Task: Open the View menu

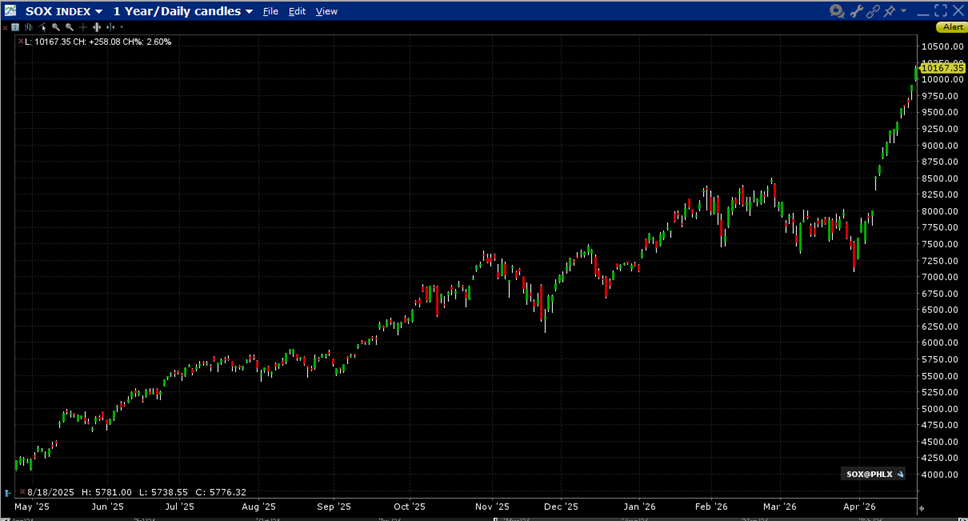Action: [x=326, y=12]
